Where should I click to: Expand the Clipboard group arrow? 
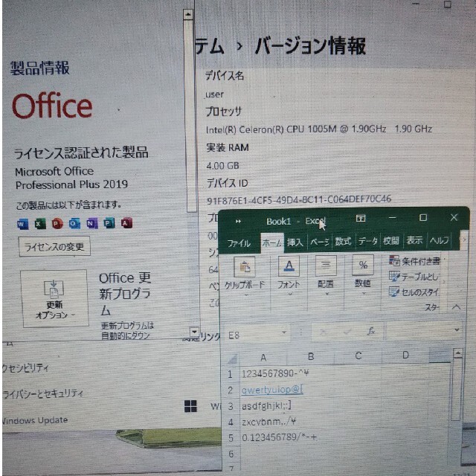[245, 295]
